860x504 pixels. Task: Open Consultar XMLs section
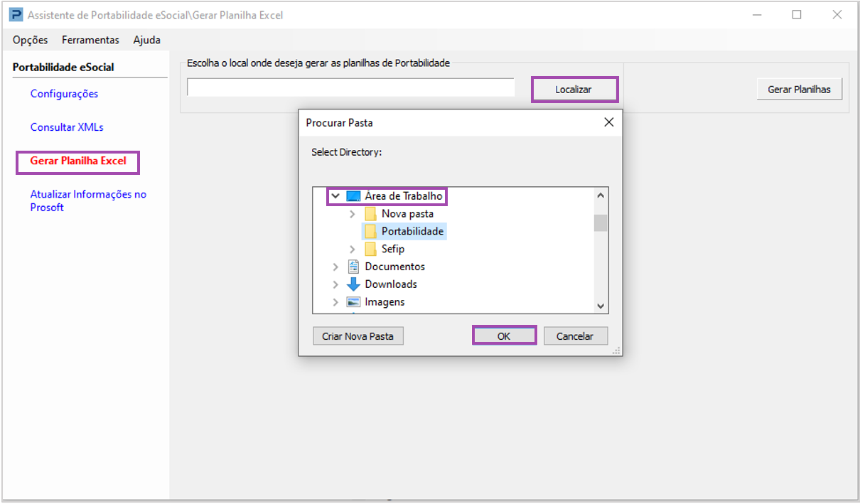[67, 127]
